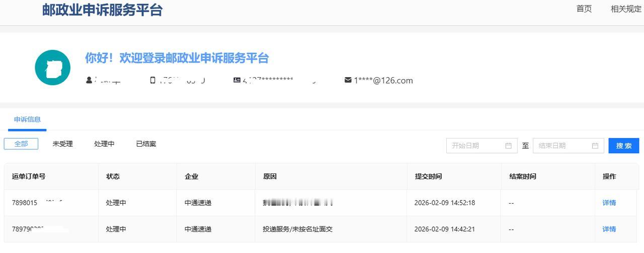Filter by 已结案 status

click(x=146, y=144)
